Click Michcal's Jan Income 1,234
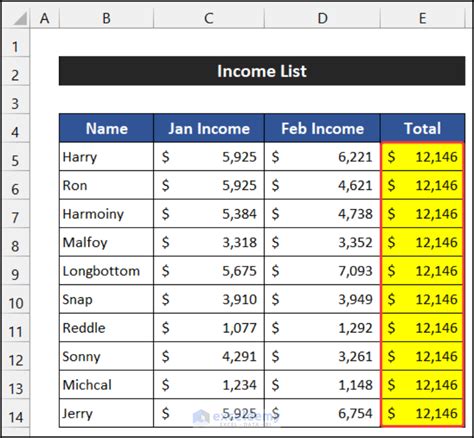The image size is (474, 438). click(209, 385)
